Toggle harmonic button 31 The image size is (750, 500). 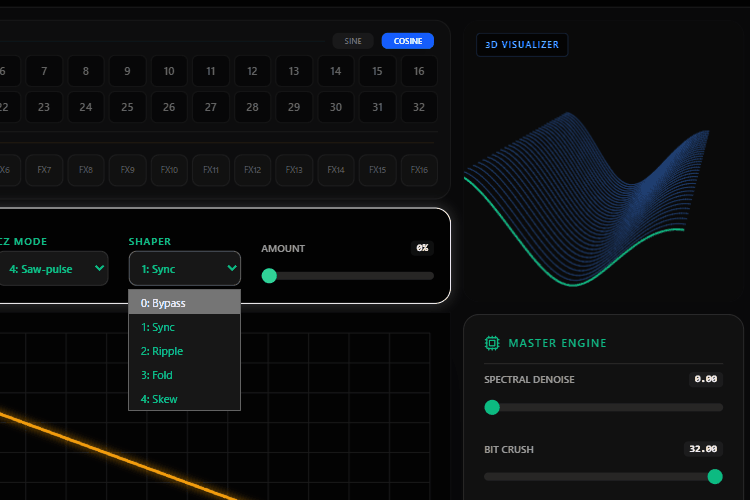pyautogui.click(x=377, y=107)
